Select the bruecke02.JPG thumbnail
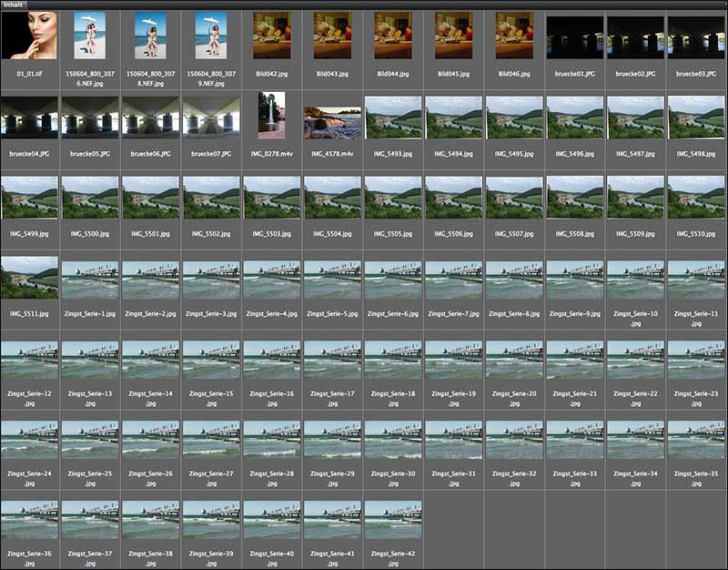 tap(635, 37)
